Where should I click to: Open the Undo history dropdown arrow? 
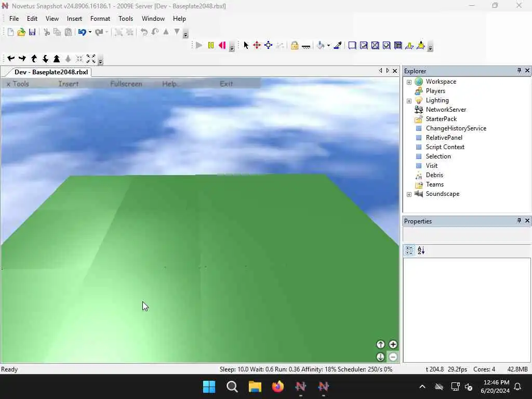point(90,32)
